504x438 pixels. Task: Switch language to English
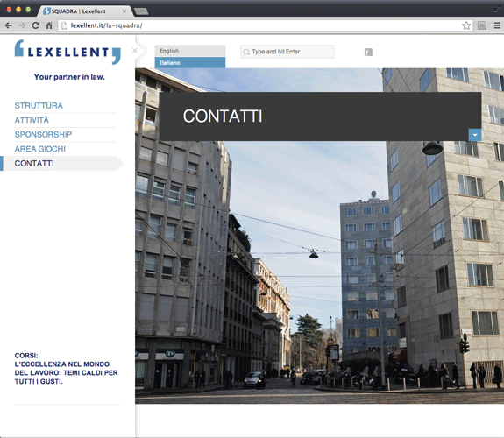(x=190, y=51)
